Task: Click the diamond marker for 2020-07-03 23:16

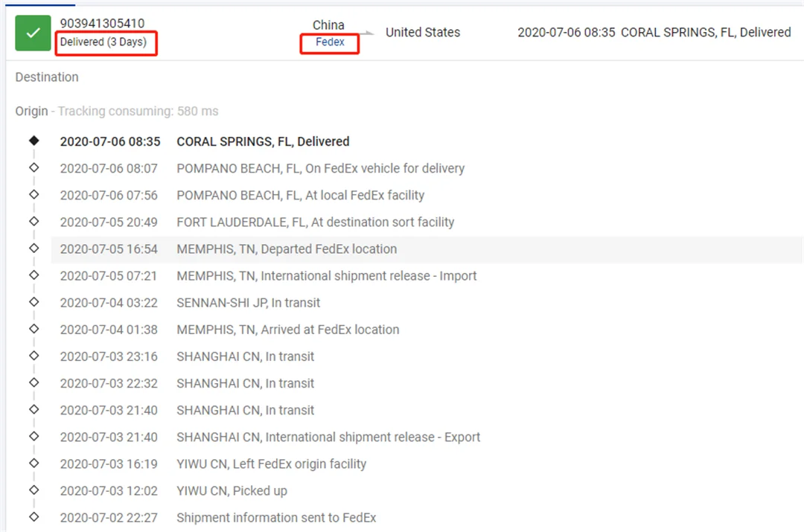Action: click(x=33, y=355)
